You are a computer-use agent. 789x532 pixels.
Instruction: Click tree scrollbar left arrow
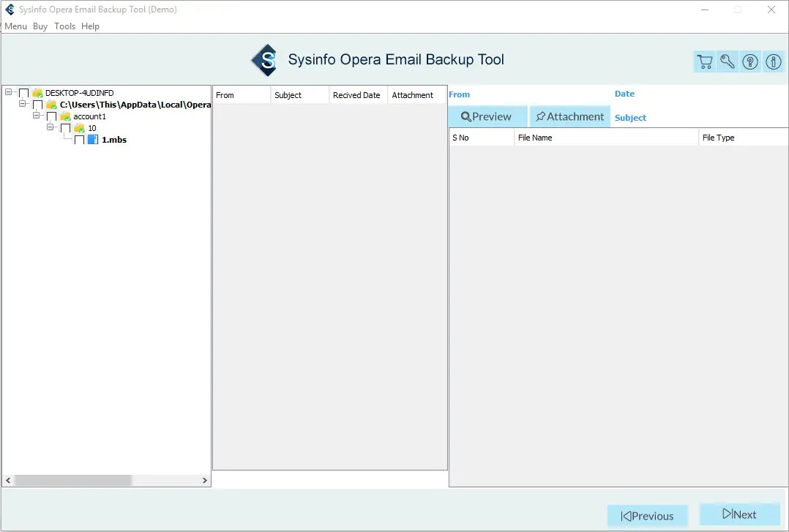click(8, 481)
